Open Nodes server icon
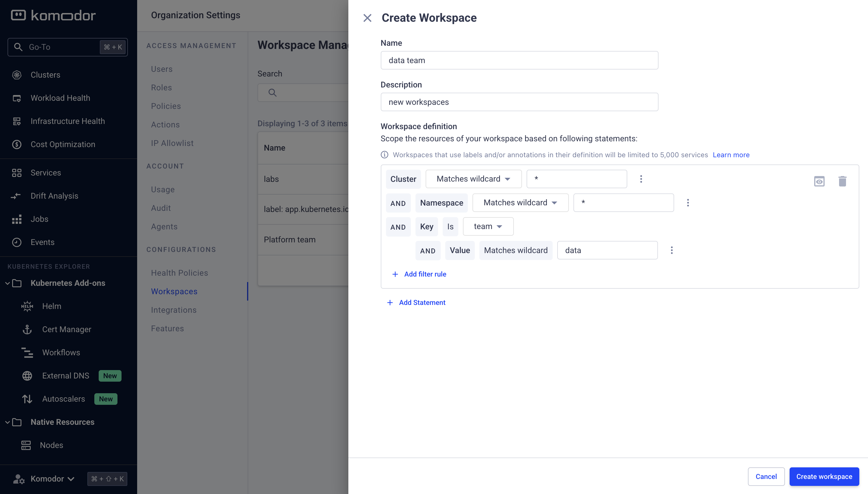This screenshot has height=494, width=868. point(26,445)
